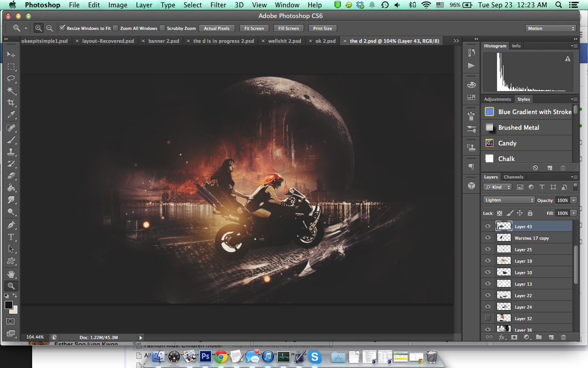Viewport: 588px width, 368px height.
Task: Open the Layer menu
Action: tap(144, 5)
